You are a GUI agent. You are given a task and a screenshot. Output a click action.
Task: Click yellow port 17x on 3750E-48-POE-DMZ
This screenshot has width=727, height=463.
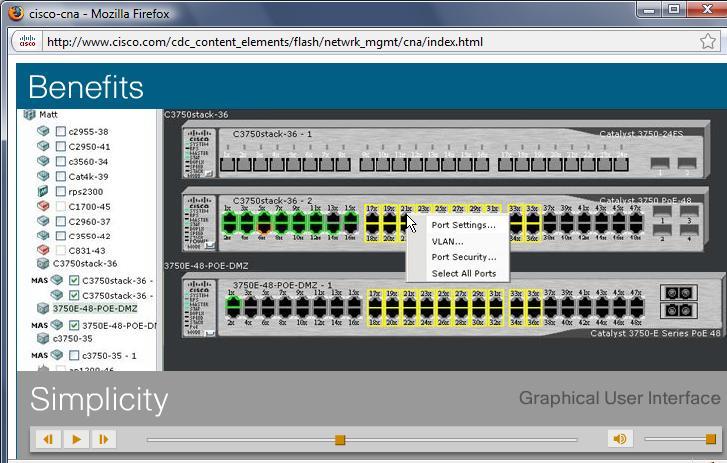(x=375, y=303)
